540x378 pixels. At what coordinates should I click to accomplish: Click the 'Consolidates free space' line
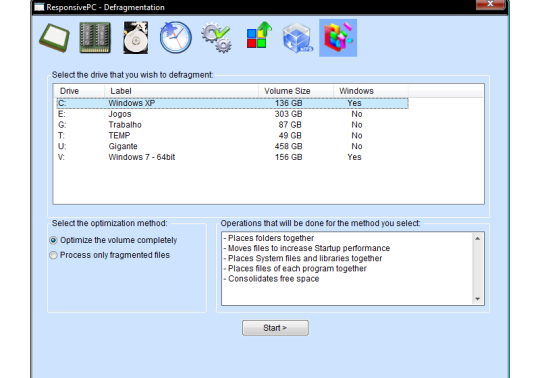[x=271, y=279]
